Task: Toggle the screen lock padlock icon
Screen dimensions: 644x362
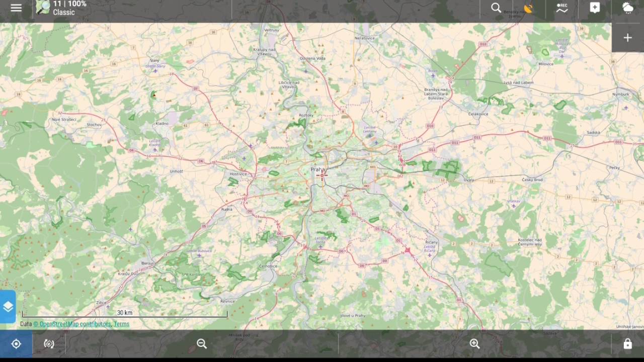Action: point(627,344)
